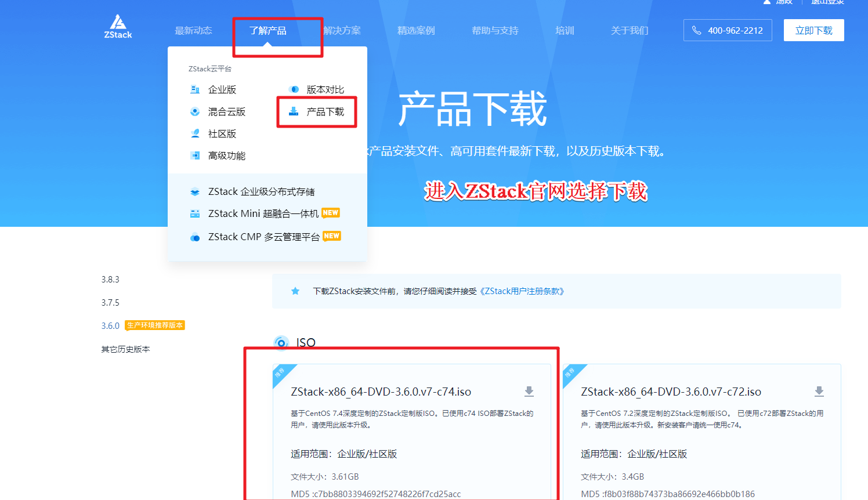Open the 最新动态 menu item
Image resolution: width=868 pixels, height=500 pixels.
pos(193,30)
